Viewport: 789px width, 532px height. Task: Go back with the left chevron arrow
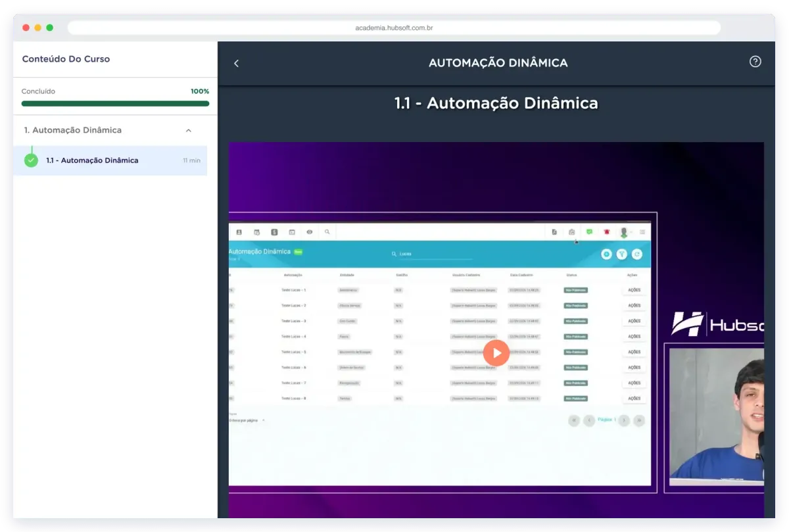coord(236,63)
